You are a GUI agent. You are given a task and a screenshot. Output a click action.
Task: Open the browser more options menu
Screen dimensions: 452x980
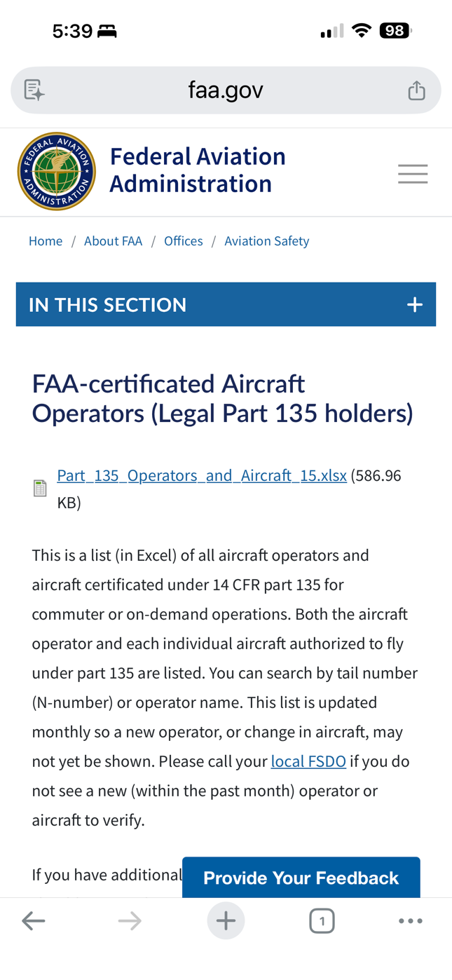[x=411, y=921]
